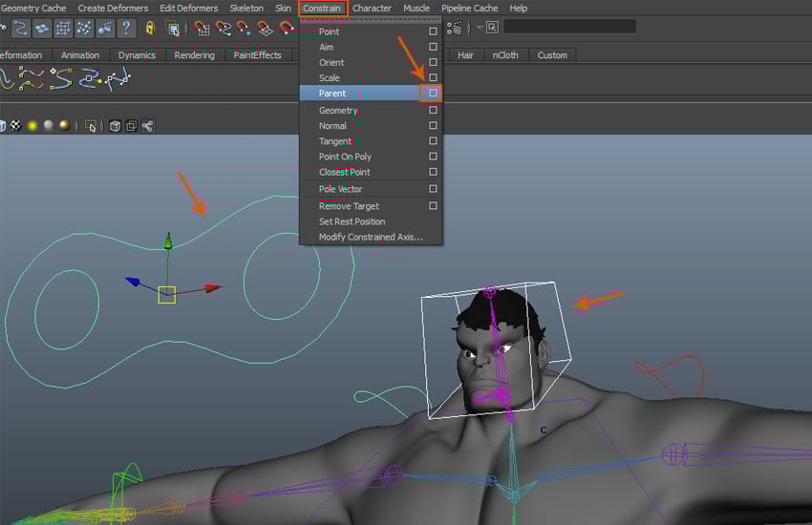Image resolution: width=812 pixels, height=525 pixels.
Task: Expand the input field mode dropdown arrow
Action: (481, 28)
